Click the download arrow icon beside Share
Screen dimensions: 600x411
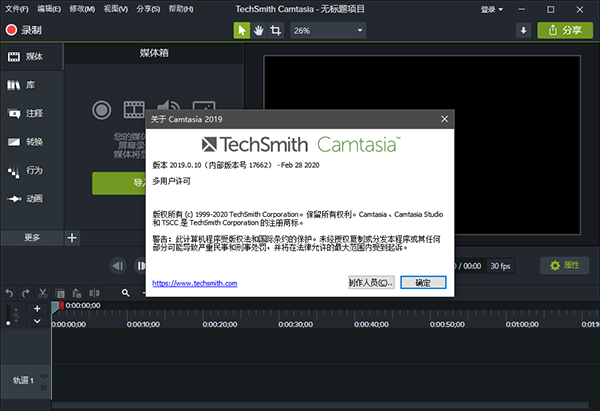(x=523, y=30)
